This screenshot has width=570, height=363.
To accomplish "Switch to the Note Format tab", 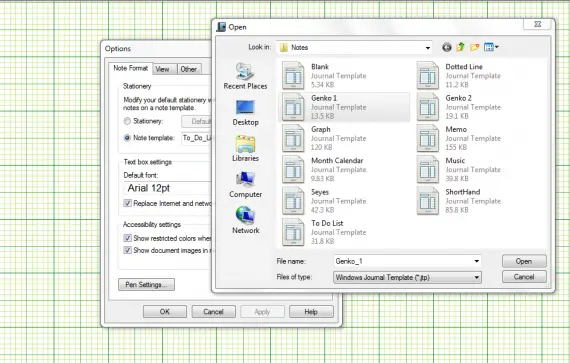I will (131, 68).
